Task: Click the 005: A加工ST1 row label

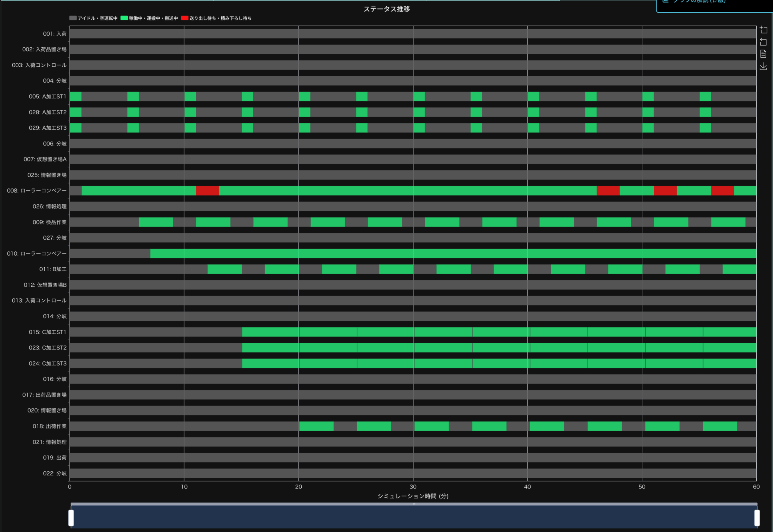Action: coord(47,96)
